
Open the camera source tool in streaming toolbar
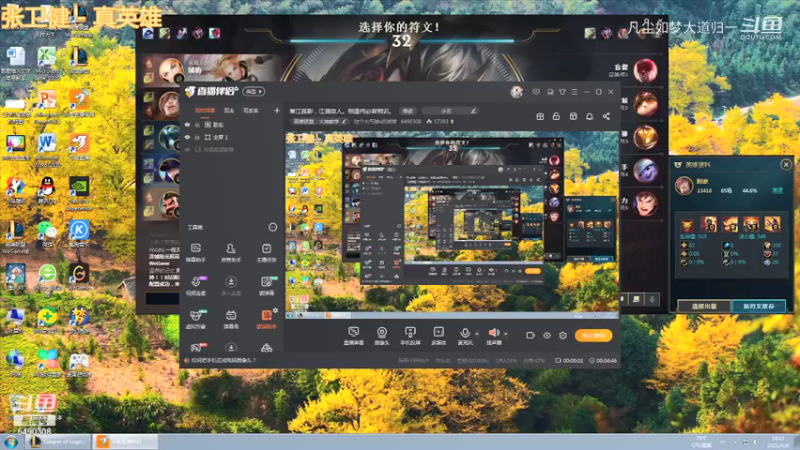click(x=382, y=335)
